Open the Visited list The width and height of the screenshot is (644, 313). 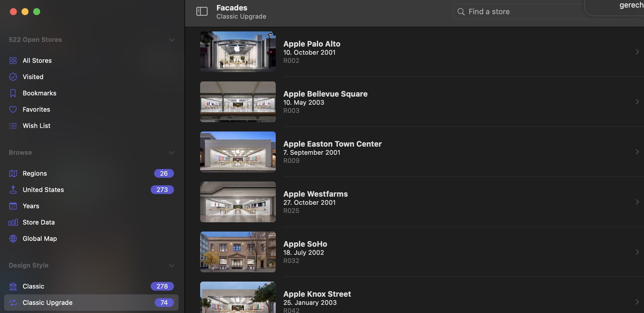point(91,77)
